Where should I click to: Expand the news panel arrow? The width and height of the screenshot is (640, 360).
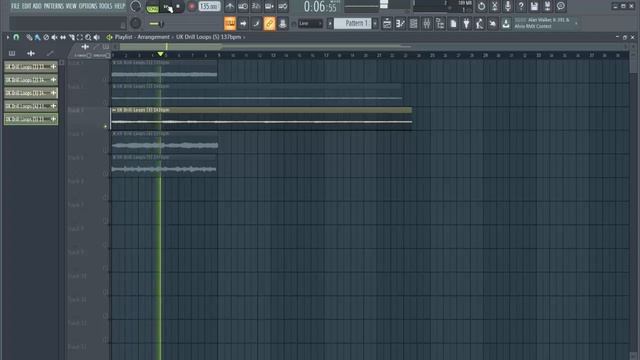(576, 24)
